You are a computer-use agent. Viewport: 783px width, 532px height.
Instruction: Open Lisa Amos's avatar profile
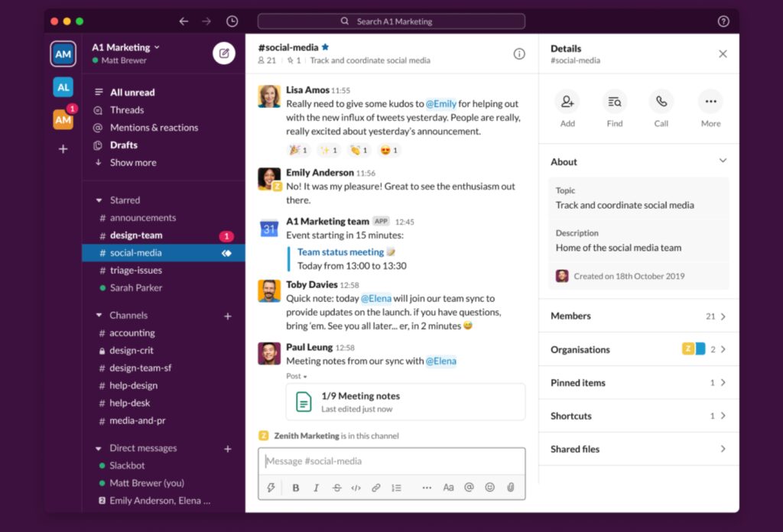click(x=268, y=96)
